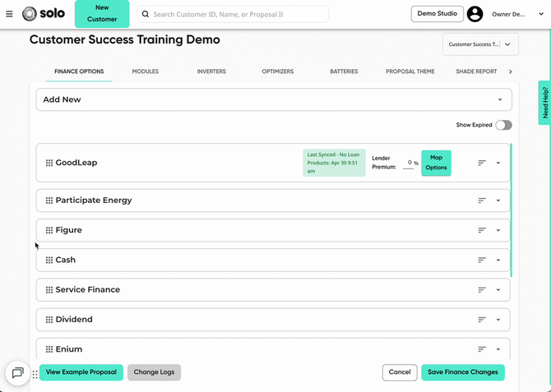Open the Need Help side tab
This screenshot has width=551, height=392.
tap(544, 103)
